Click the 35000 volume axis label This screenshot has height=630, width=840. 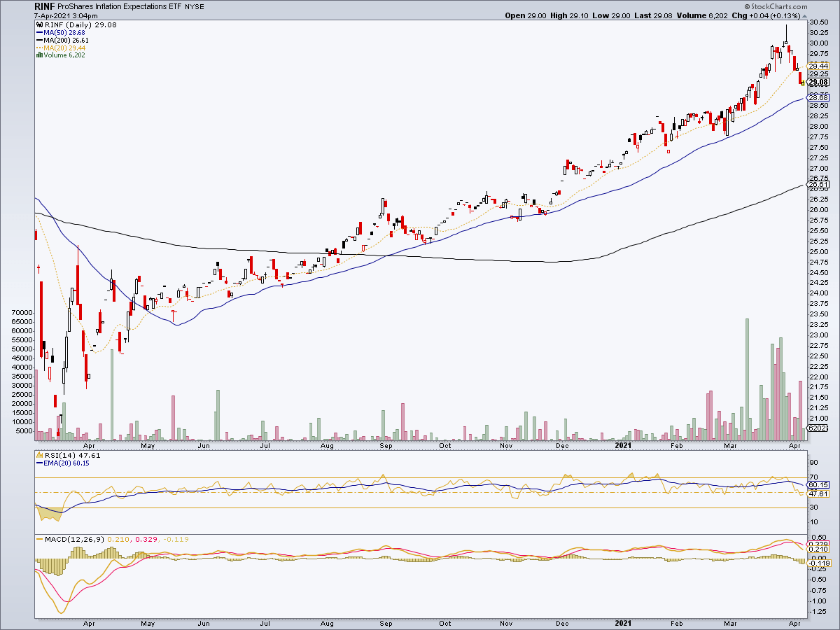pyautogui.click(x=22, y=376)
